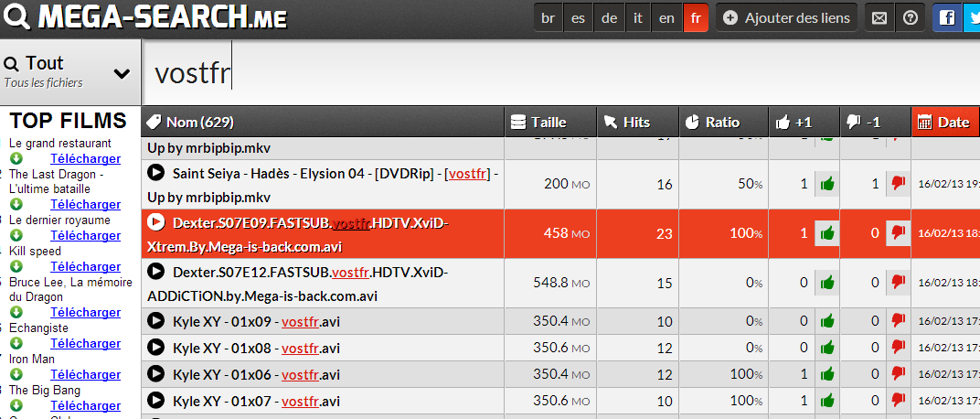Green download arrow under Iron Man
980x419 pixels.
pos(16,374)
